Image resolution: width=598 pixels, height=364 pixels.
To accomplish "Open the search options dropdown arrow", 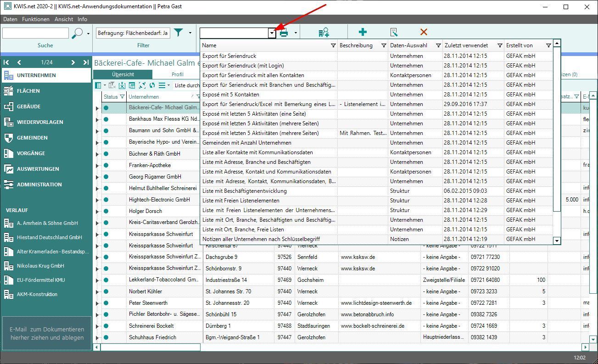I will tap(88, 33).
